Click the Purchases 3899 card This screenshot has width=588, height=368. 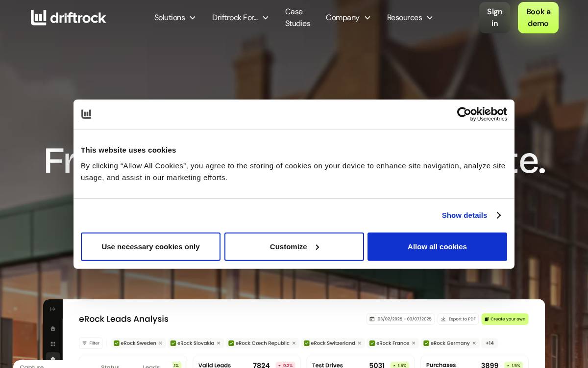pos(474,362)
